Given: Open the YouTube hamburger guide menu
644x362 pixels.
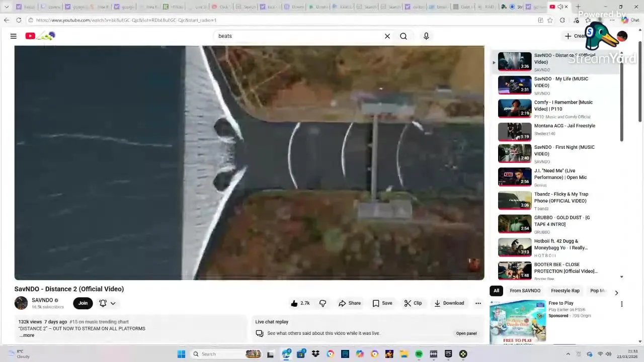Looking at the screenshot, I should (14, 36).
